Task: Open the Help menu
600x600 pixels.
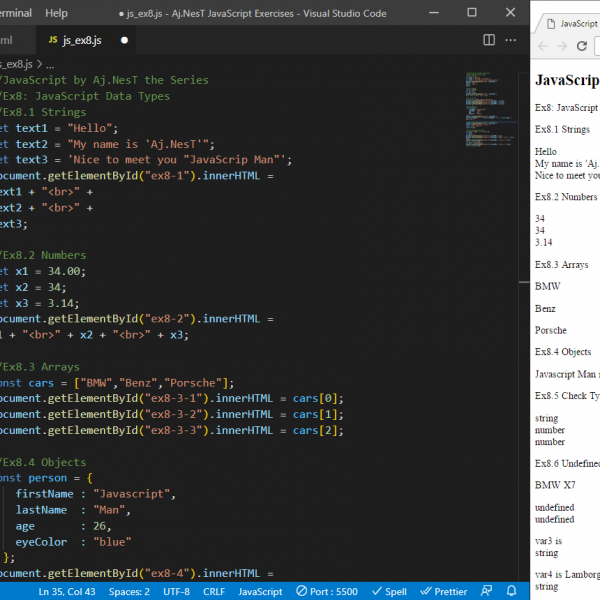Action: click(56, 13)
